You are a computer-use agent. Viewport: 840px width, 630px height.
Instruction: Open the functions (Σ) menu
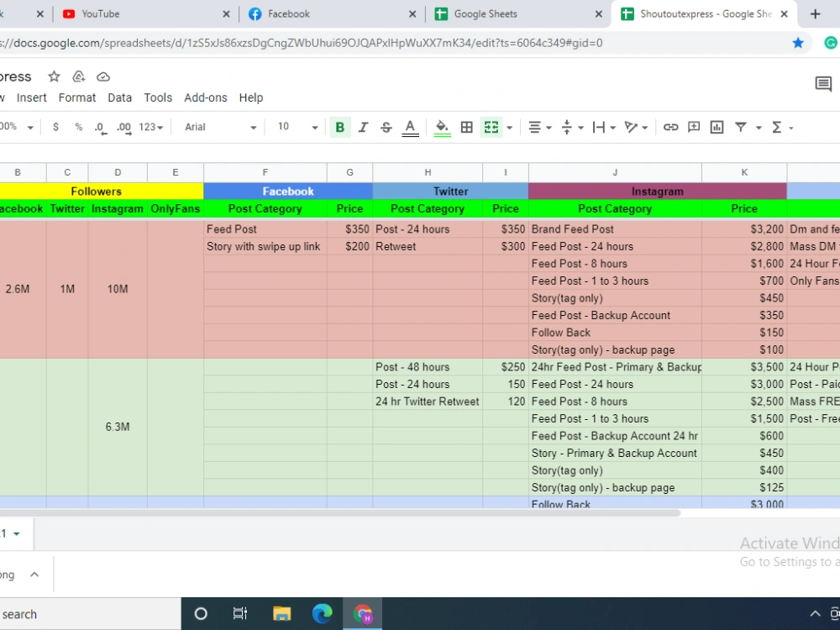779,127
